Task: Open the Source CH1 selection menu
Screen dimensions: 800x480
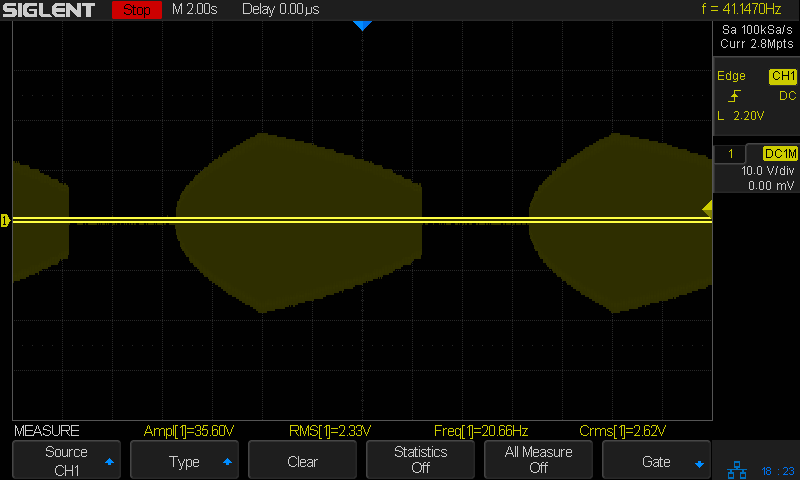Action: (66, 460)
